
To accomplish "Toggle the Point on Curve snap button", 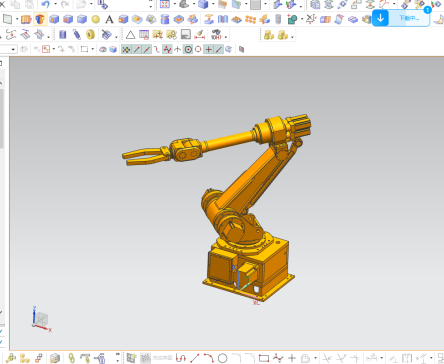I will pyautogui.click(x=219, y=49).
